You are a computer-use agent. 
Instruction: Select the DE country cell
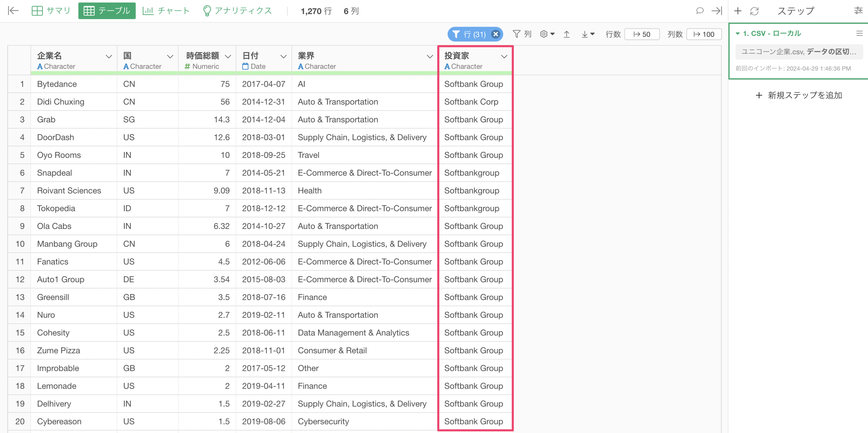tap(148, 280)
